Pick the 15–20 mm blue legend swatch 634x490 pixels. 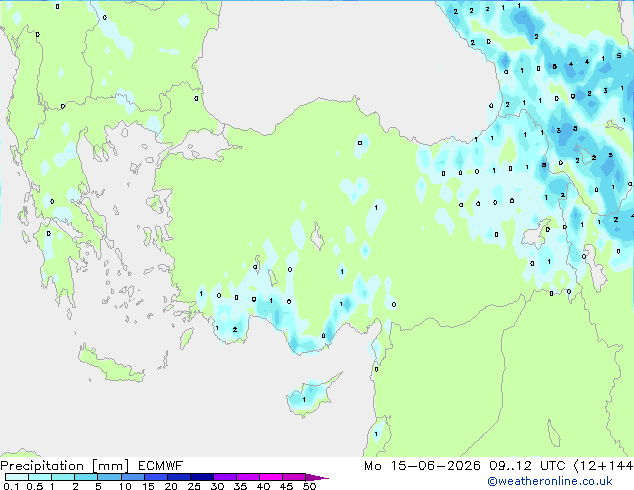point(155,477)
